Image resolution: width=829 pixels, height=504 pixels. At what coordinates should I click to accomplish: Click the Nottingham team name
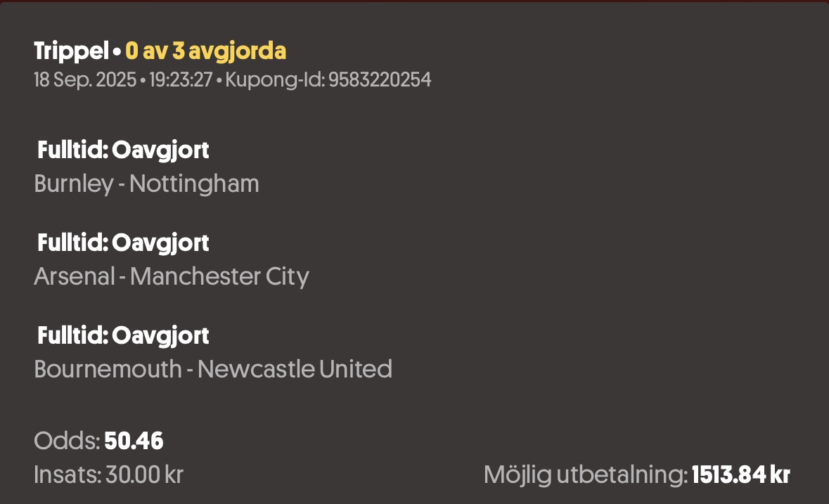click(194, 184)
